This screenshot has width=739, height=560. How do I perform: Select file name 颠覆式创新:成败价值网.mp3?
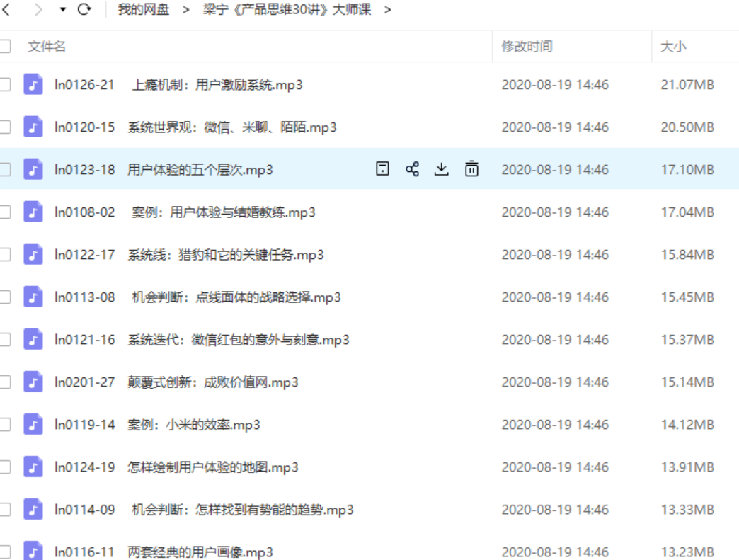point(213,382)
